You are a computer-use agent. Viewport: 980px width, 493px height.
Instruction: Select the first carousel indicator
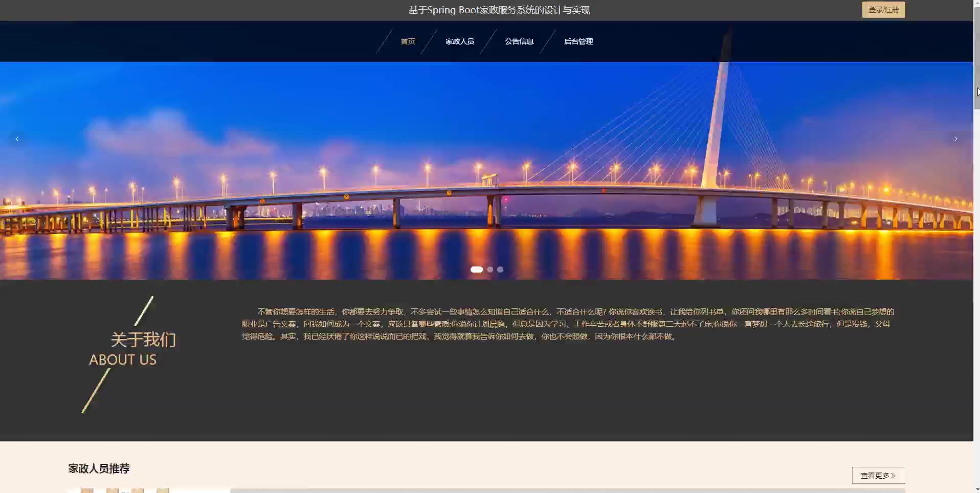point(477,270)
